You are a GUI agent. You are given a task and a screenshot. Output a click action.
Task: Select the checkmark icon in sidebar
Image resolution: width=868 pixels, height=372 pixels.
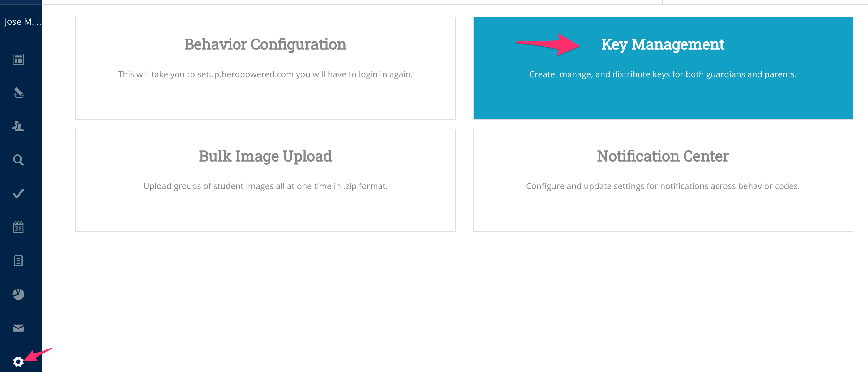(18, 194)
